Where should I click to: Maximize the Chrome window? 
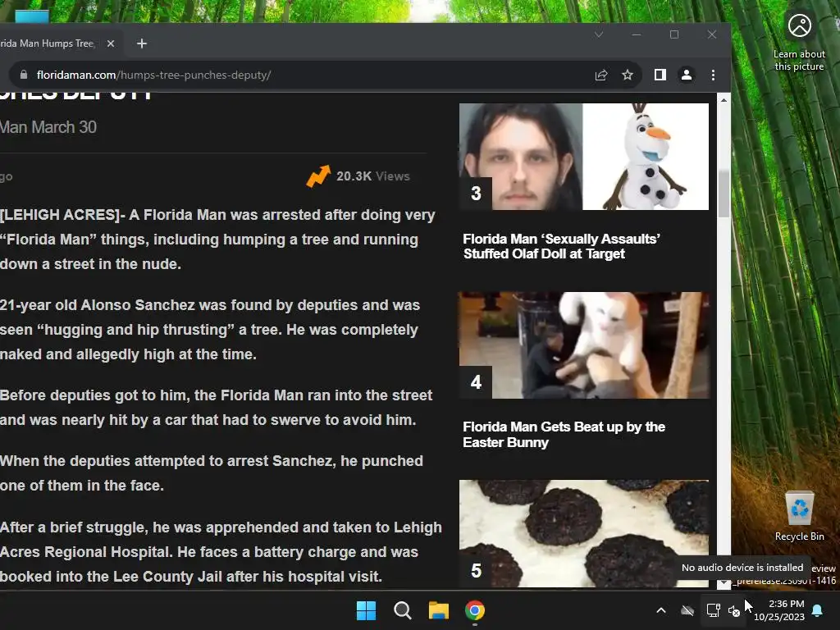674,34
